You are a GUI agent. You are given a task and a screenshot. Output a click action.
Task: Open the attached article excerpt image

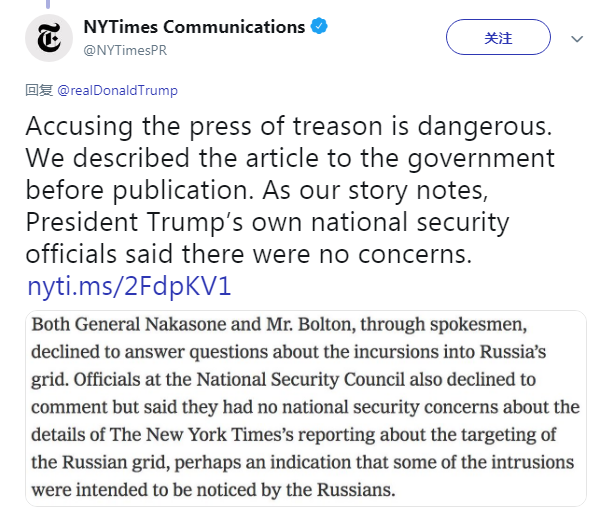pyautogui.click(x=305, y=408)
